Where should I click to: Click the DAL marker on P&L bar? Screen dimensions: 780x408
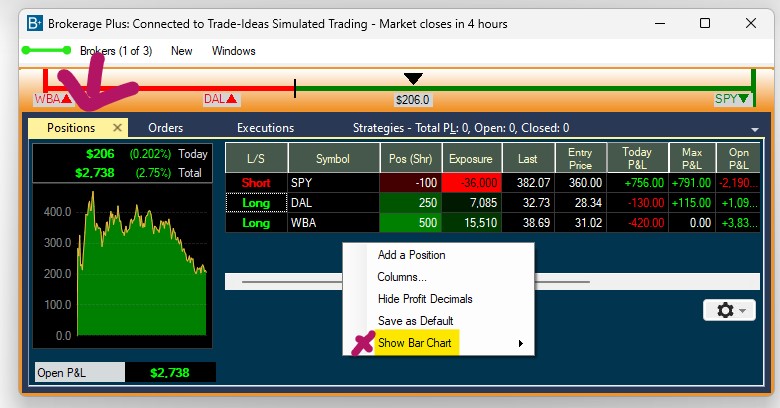(221, 99)
